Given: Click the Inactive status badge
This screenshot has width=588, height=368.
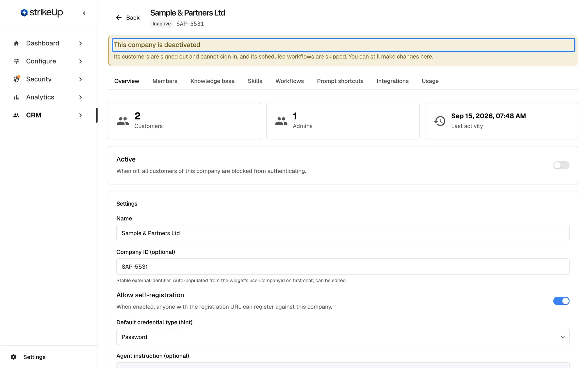Looking at the screenshot, I should pos(161,24).
